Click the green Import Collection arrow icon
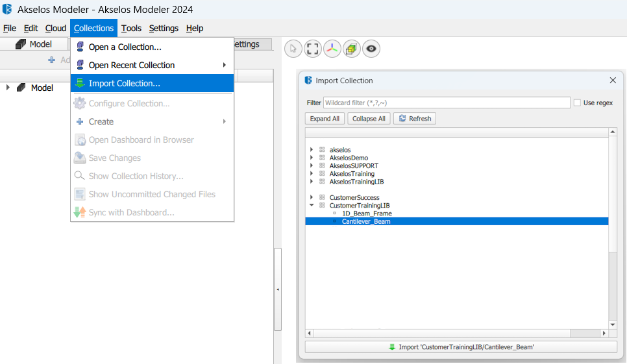This screenshot has width=627, height=364. click(80, 83)
